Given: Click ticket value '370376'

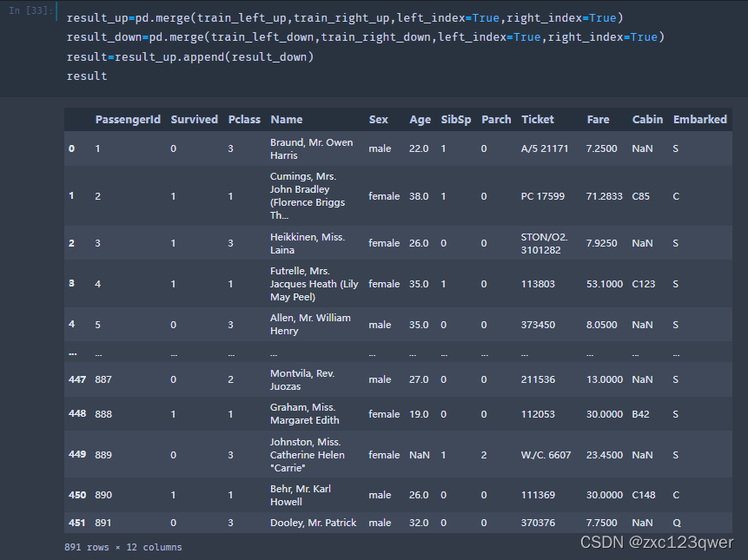Looking at the screenshot, I should tap(538, 523).
